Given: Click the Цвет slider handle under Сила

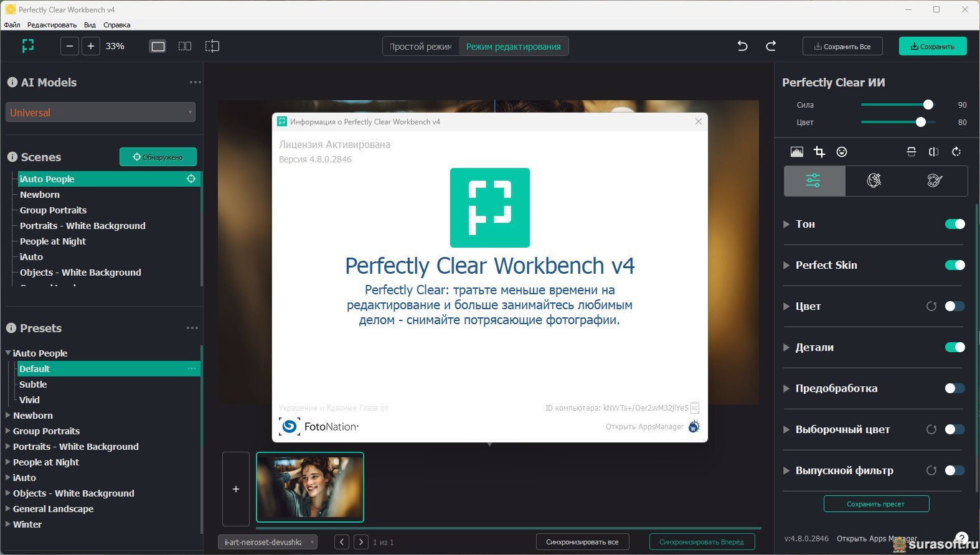Looking at the screenshot, I should coord(921,122).
